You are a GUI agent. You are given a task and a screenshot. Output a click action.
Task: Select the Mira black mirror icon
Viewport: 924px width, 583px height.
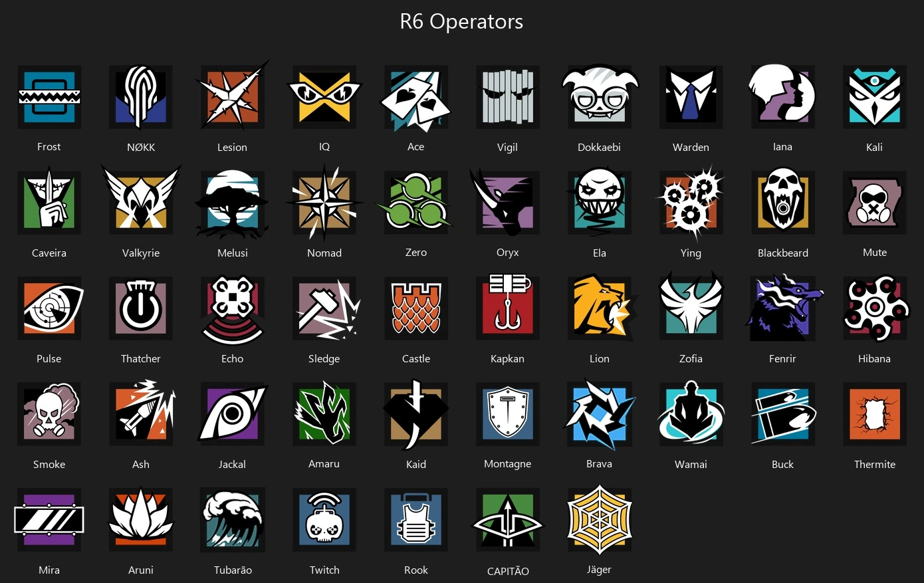(49, 520)
